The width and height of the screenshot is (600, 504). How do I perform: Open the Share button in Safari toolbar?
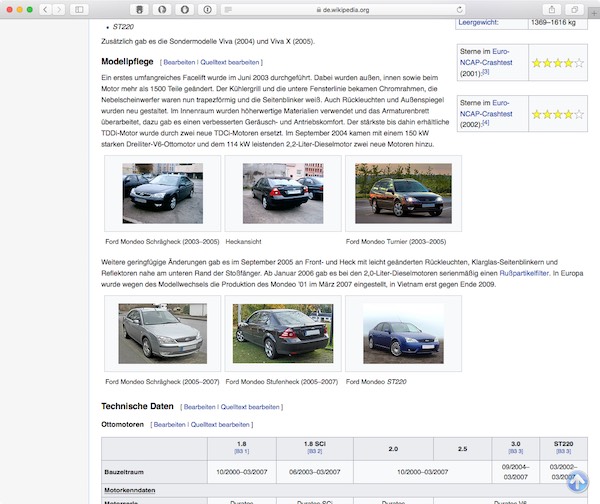[x=552, y=10]
